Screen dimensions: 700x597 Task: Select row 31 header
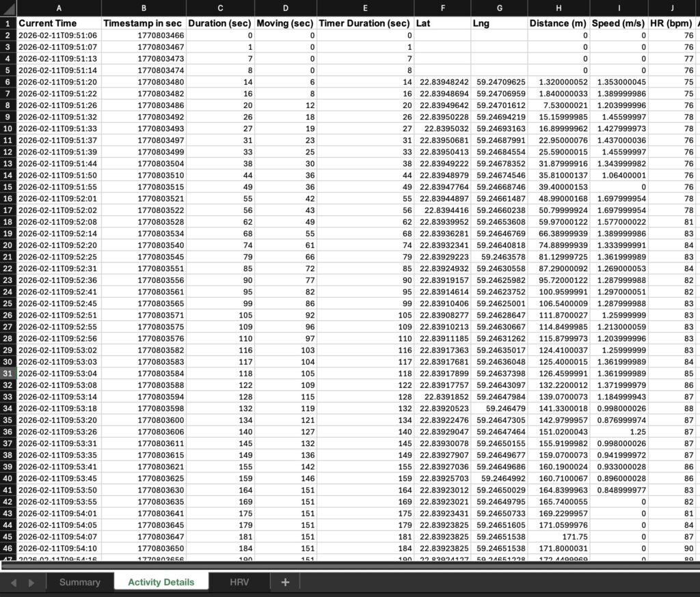point(8,374)
